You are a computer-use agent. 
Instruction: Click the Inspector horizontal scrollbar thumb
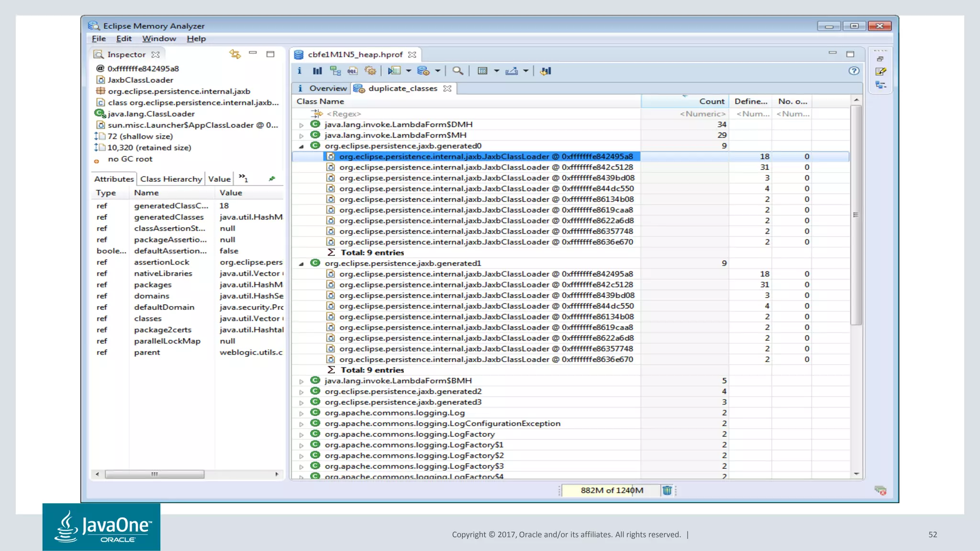pyautogui.click(x=155, y=474)
